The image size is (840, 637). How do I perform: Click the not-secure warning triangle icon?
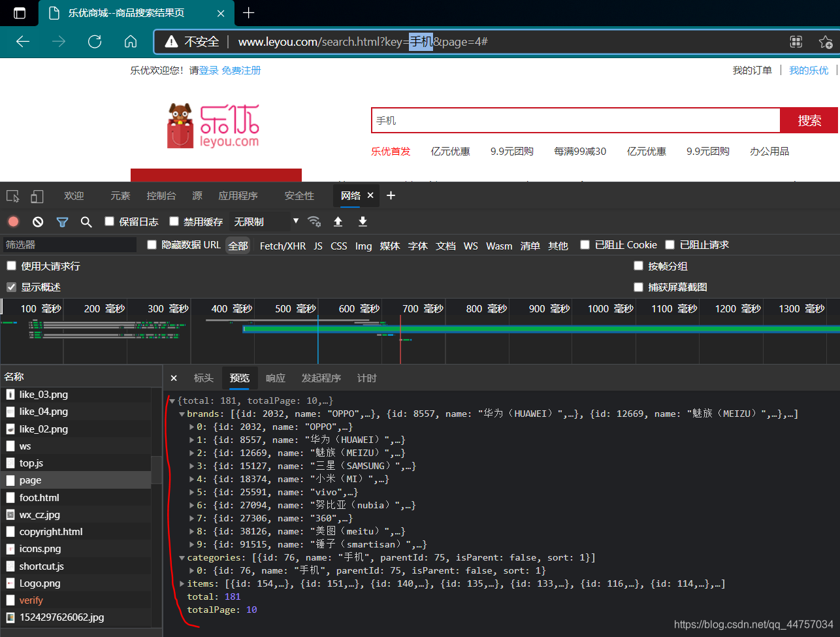pyautogui.click(x=171, y=42)
